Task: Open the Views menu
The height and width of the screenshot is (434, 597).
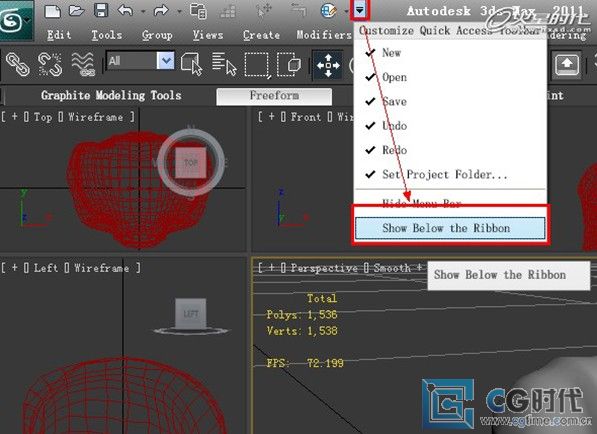Action: [x=208, y=35]
